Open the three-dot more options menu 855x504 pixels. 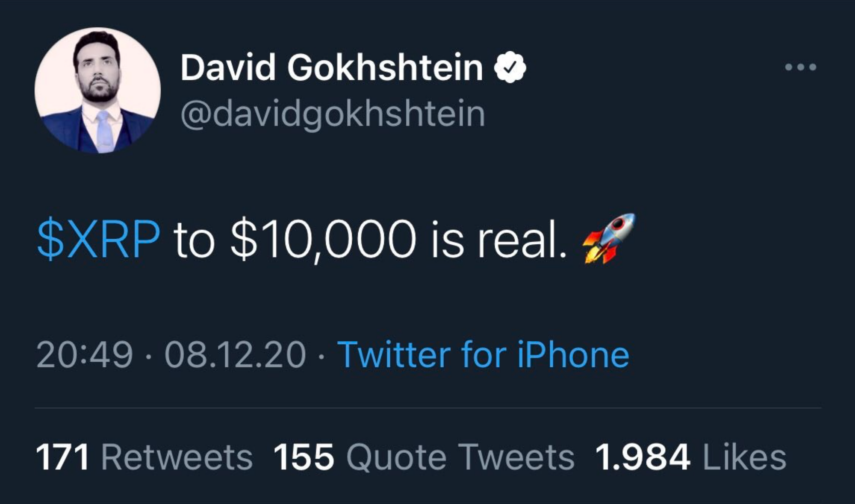[801, 67]
